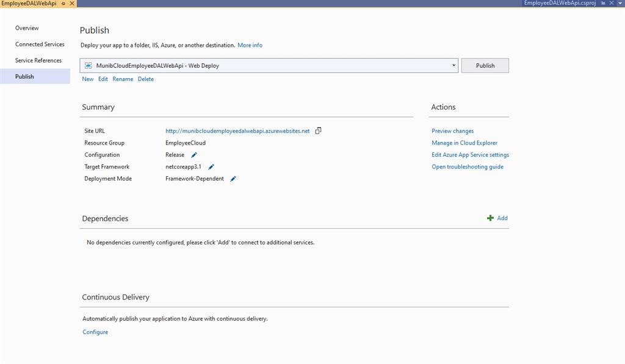Open the Connected Services section

point(40,44)
